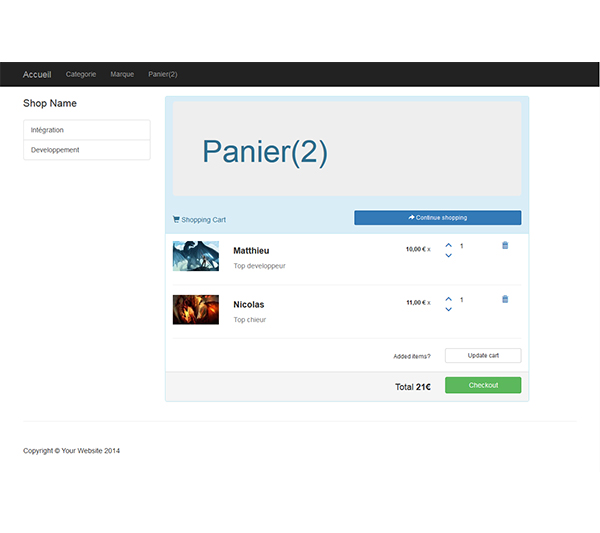The width and height of the screenshot is (600, 533).
Task: Delete Matthieu item with trash icon
Action: click(x=504, y=245)
